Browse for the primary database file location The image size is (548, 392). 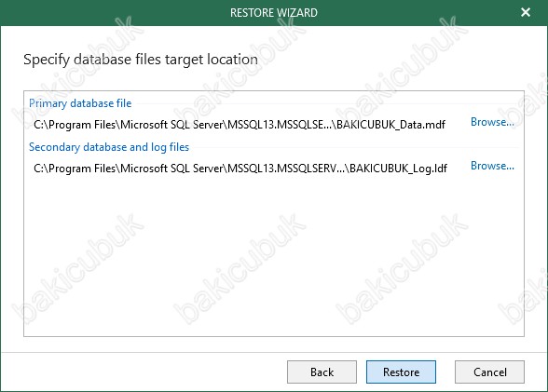[x=492, y=122]
